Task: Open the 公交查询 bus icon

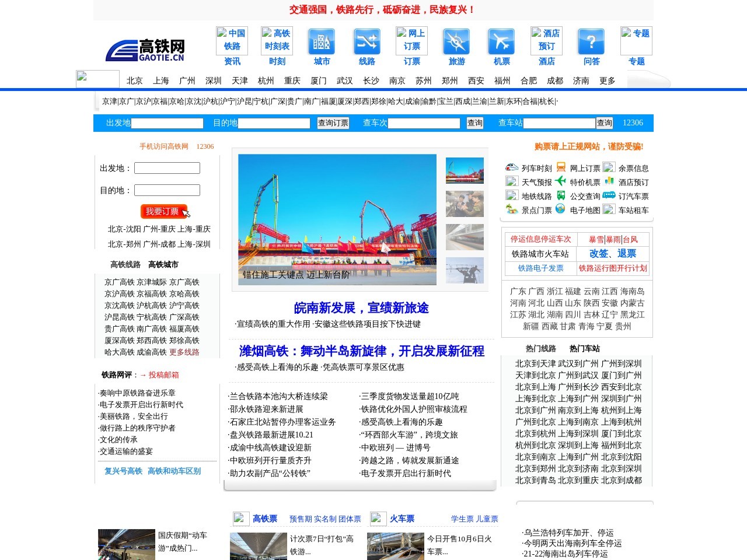Action: 561,195
